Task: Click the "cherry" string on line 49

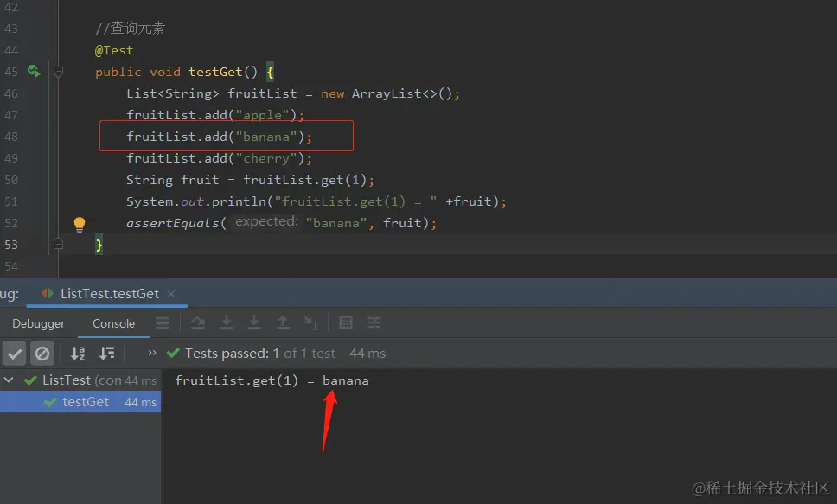Action: 265,158
